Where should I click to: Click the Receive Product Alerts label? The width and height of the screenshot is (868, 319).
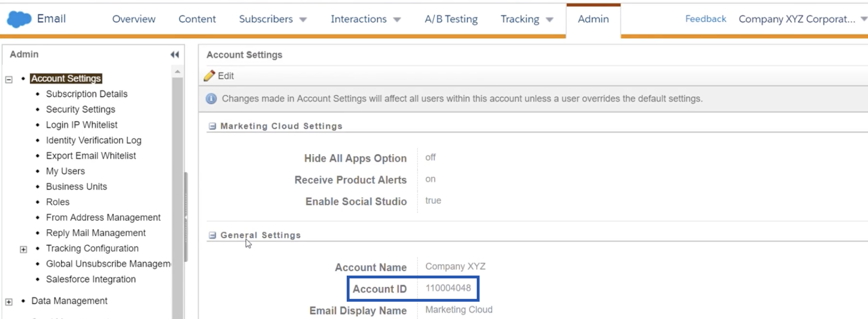[351, 180]
